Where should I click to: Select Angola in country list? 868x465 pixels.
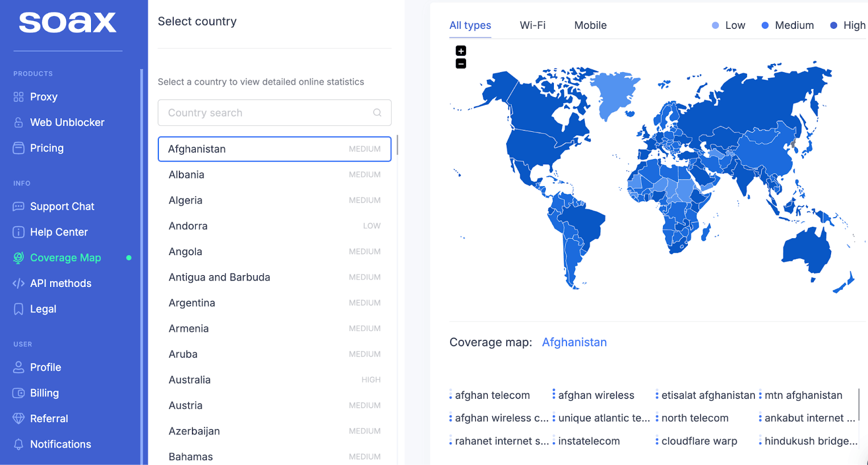click(x=275, y=252)
